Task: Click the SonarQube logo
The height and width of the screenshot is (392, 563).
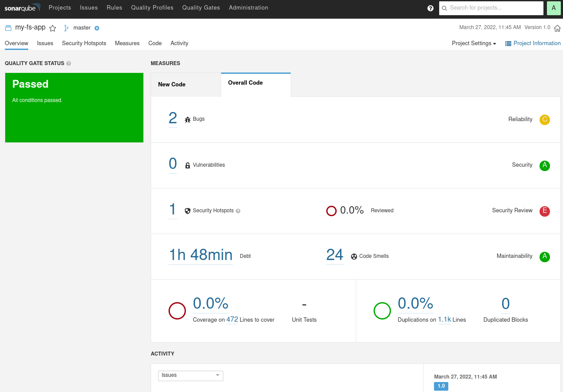Action: (x=23, y=8)
